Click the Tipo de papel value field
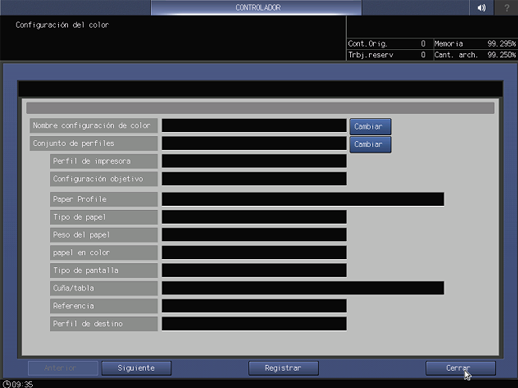 [254, 217]
